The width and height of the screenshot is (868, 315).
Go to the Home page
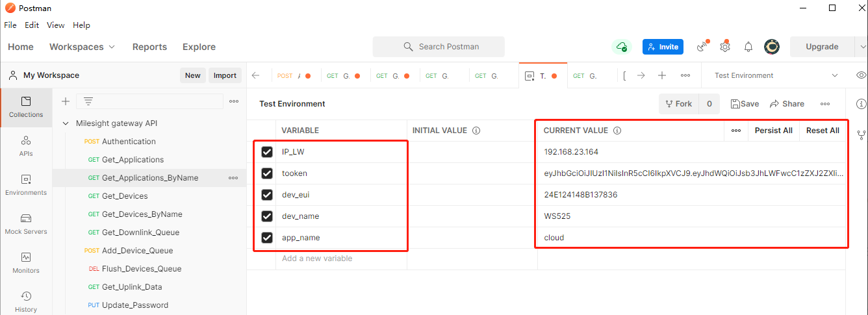(x=21, y=47)
